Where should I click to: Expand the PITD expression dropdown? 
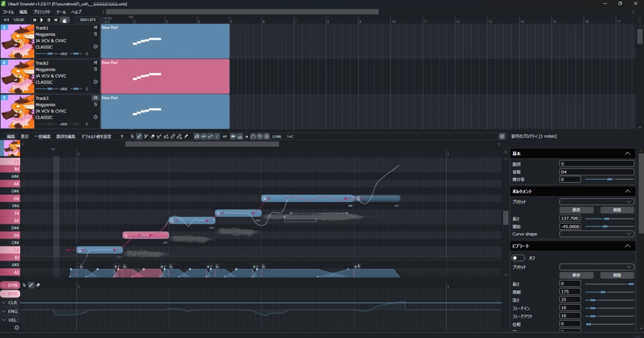3,293
